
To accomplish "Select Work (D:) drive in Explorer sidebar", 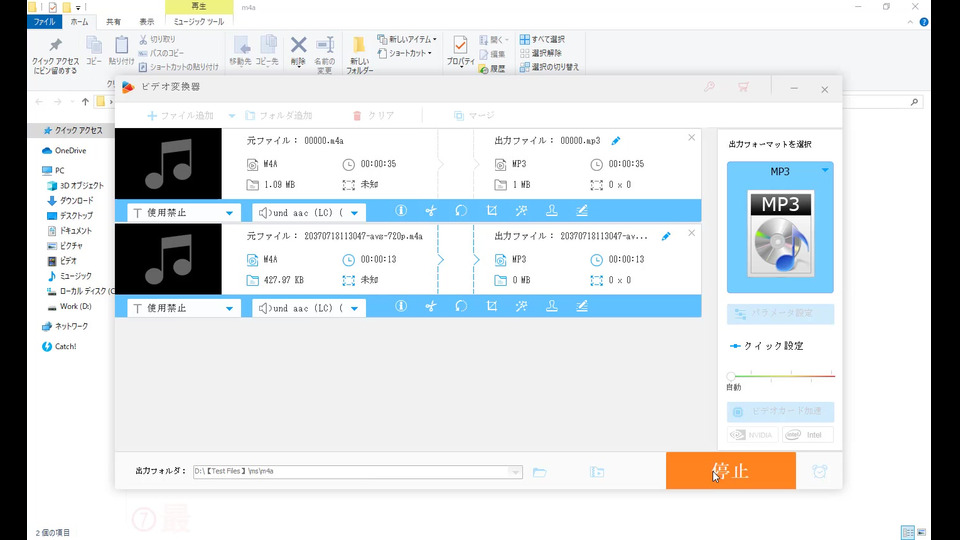I will pyautogui.click(x=69, y=306).
